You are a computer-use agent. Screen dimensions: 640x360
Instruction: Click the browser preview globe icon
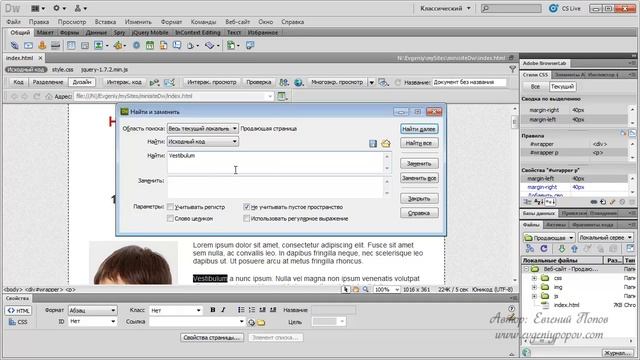298,82
